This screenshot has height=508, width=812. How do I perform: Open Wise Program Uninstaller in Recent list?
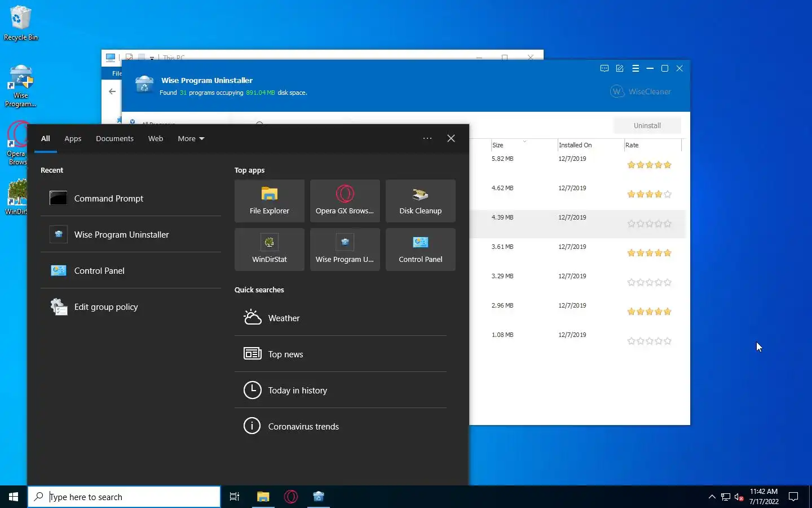click(131, 234)
